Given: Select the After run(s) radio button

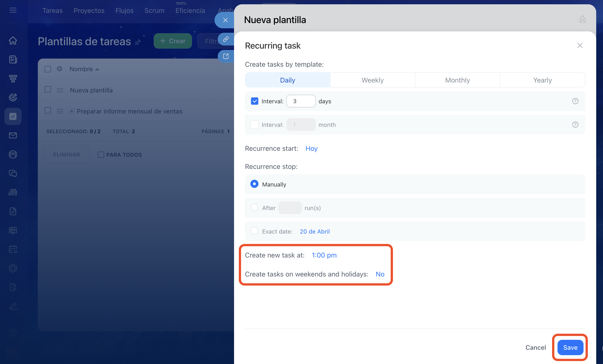Looking at the screenshot, I should (x=254, y=208).
